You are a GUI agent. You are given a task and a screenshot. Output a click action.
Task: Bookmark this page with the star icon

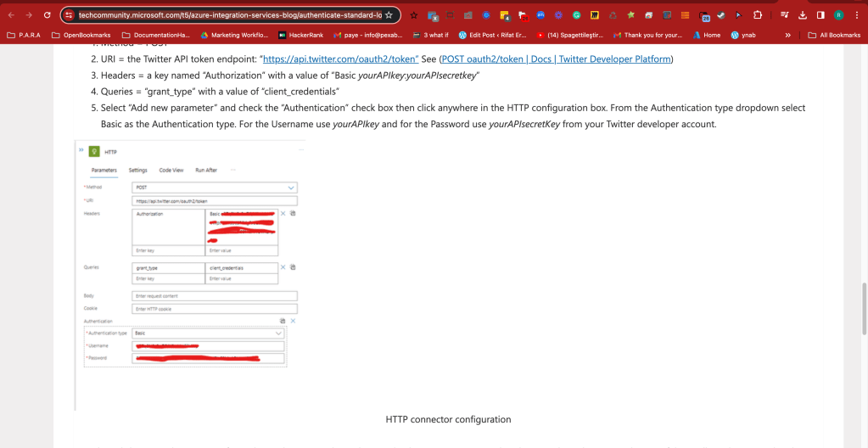click(x=389, y=15)
